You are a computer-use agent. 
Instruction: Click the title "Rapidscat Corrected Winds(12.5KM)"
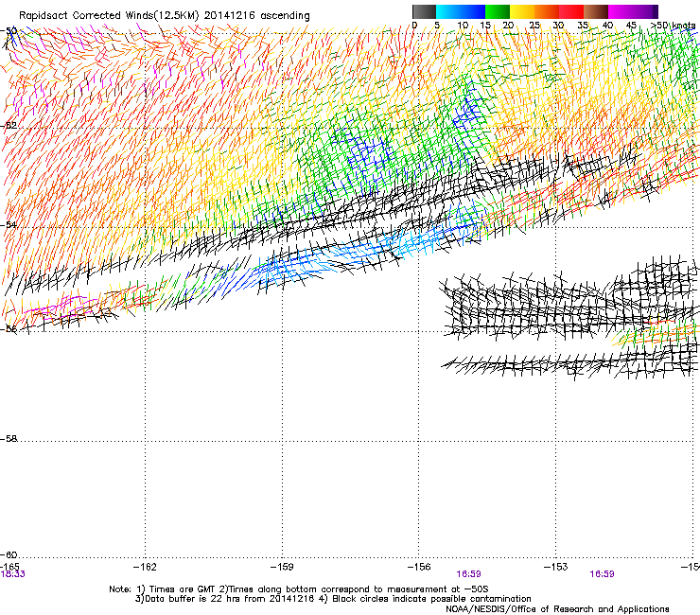[109, 16]
